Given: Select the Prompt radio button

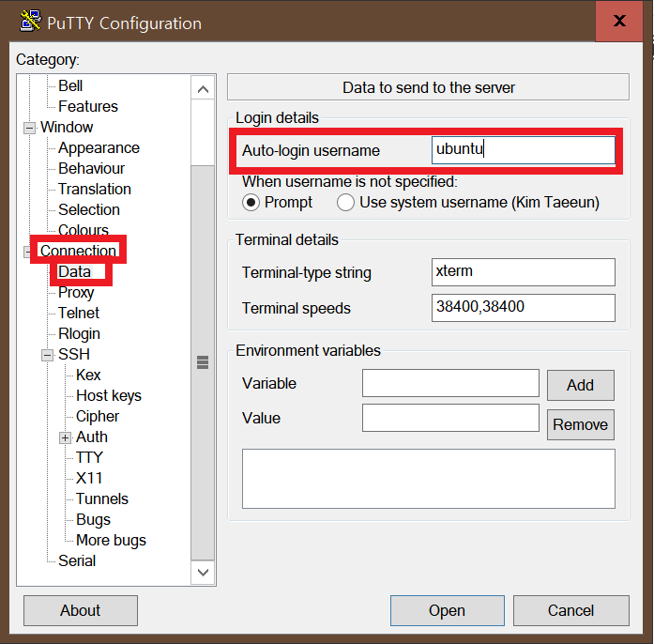Looking at the screenshot, I should [251, 203].
